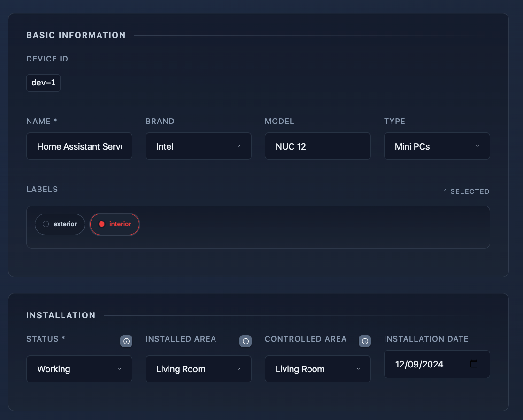Edit the Name field Home Assistant Server
The height and width of the screenshot is (420, 523).
point(79,146)
